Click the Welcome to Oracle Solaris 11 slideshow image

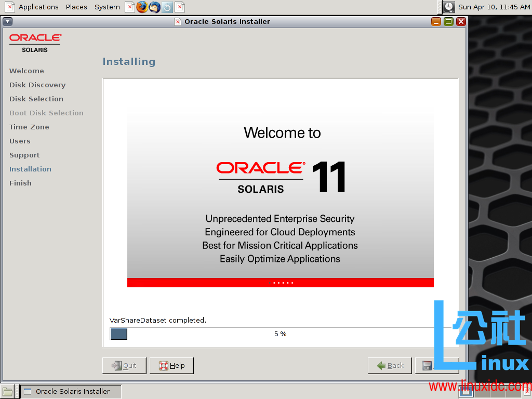pyautogui.click(x=280, y=197)
